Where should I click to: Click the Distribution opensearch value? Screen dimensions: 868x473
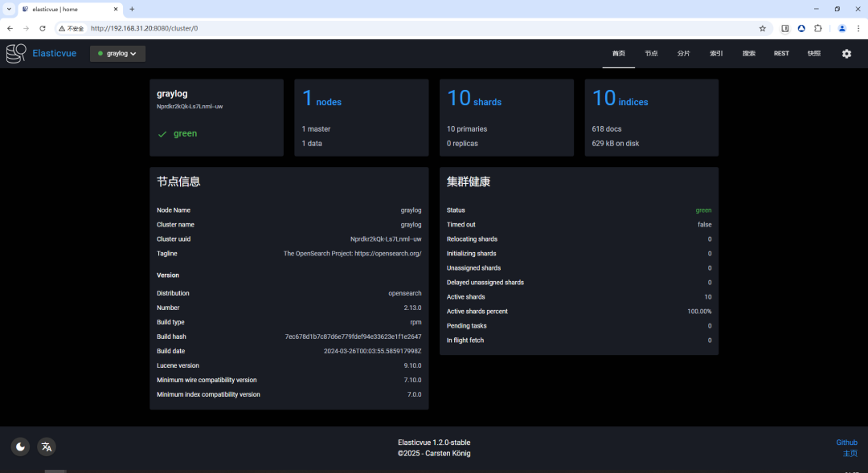[x=404, y=293]
